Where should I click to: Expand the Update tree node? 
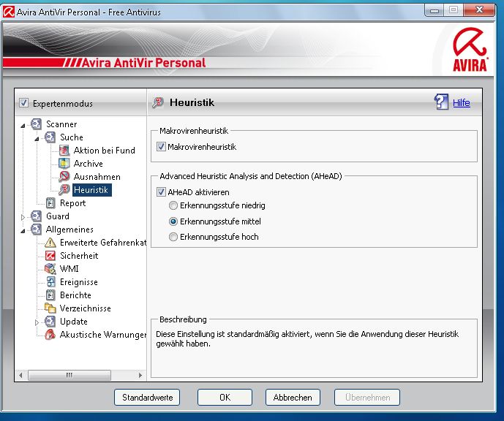coord(37,322)
